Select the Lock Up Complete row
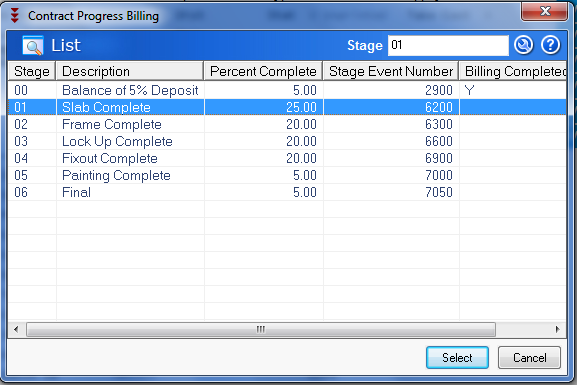The height and width of the screenshot is (385, 577). [x=287, y=141]
